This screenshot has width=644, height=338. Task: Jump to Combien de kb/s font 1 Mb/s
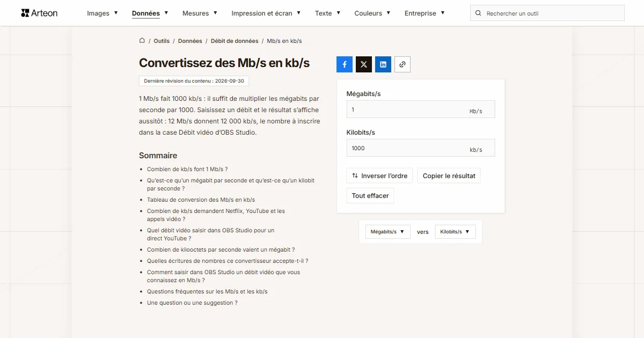coord(187,169)
